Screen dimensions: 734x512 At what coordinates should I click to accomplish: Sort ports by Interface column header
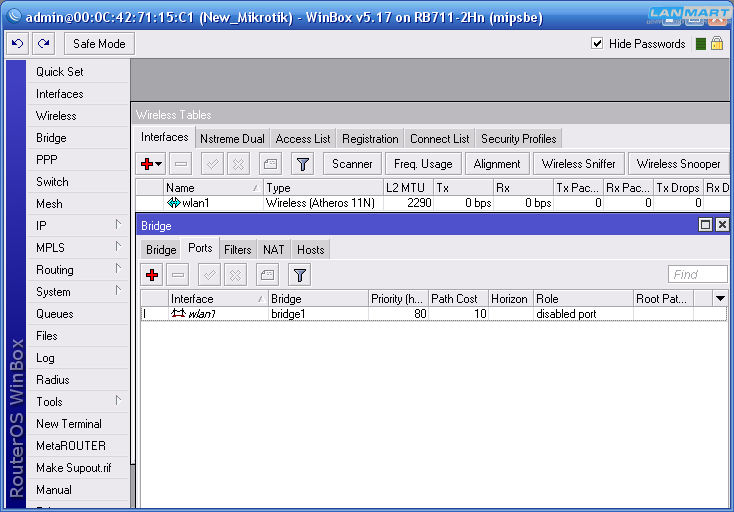[218, 299]
